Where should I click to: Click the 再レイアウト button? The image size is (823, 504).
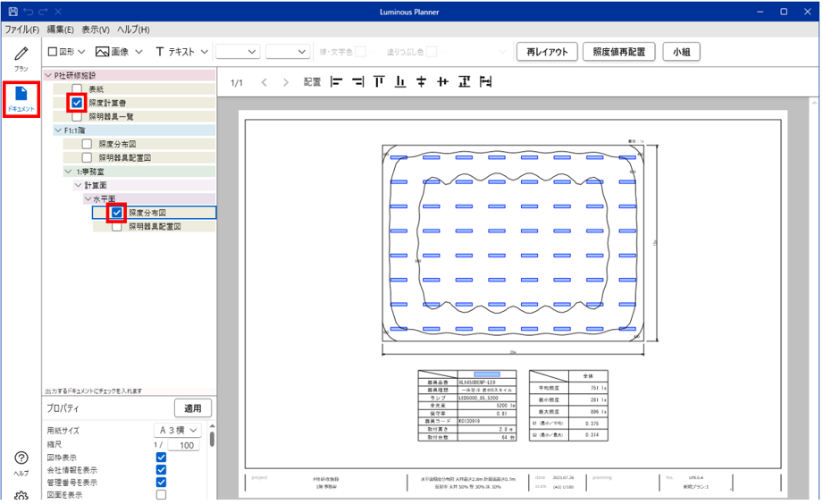tap(547, 52)
